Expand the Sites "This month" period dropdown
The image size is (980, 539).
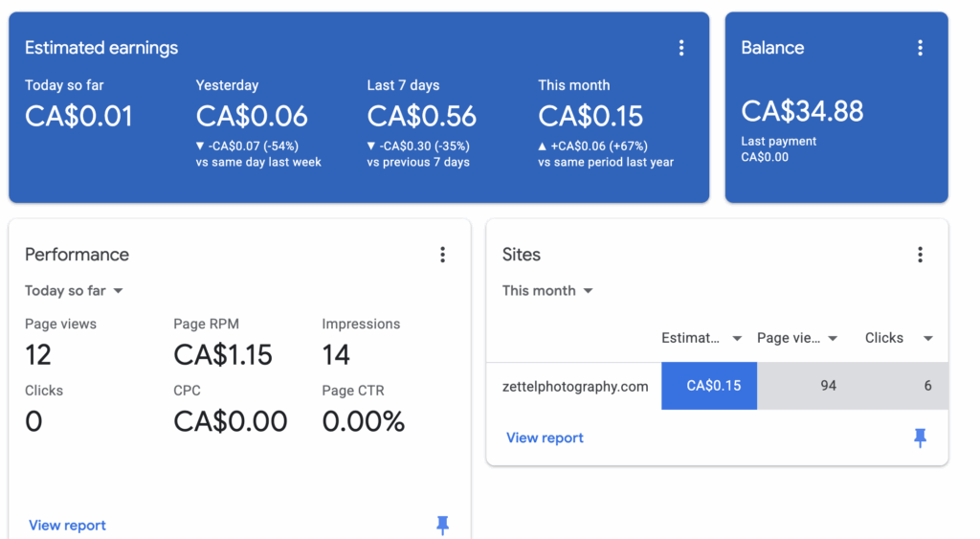click(548, 291)
